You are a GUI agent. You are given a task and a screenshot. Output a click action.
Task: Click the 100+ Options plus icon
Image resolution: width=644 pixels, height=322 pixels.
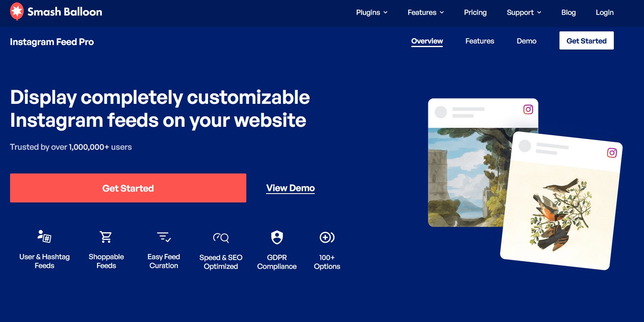click(327, 237)
